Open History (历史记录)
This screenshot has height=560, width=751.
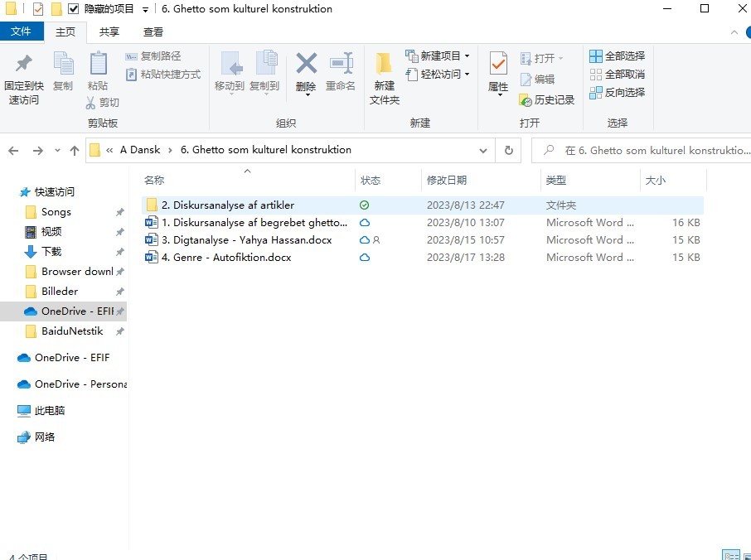pyautogui.click(x=547, y=100)
